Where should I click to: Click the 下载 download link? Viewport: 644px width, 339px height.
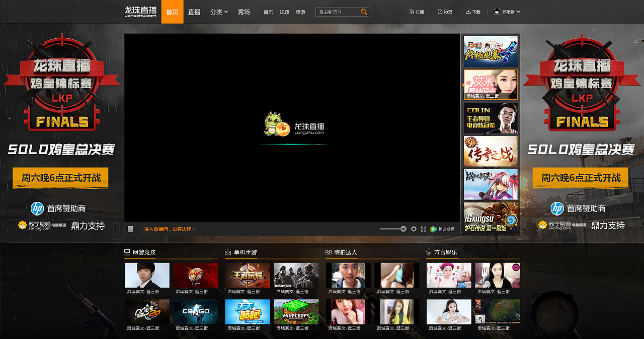tap(473, 12)
